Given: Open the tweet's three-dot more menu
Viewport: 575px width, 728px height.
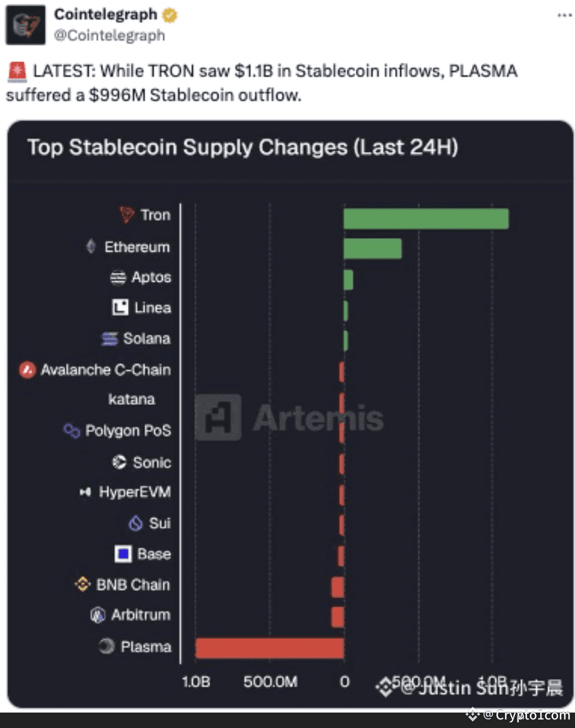Looking at the screenshot, I should pyautogui.click(x=564, y=15).
